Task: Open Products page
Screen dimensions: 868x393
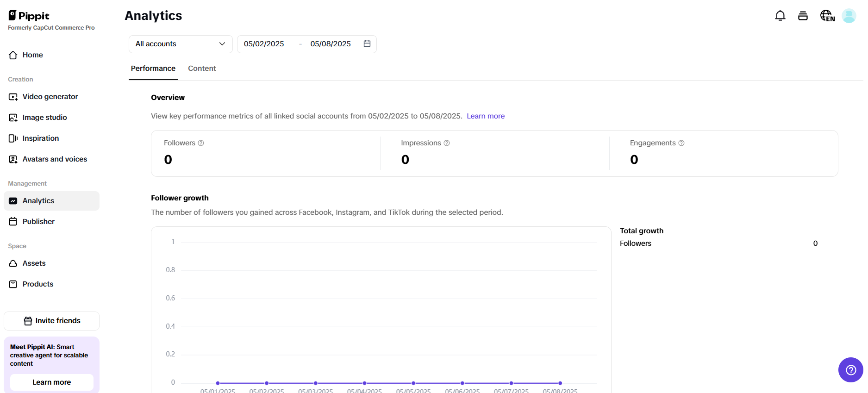Action: click(51, 284)
